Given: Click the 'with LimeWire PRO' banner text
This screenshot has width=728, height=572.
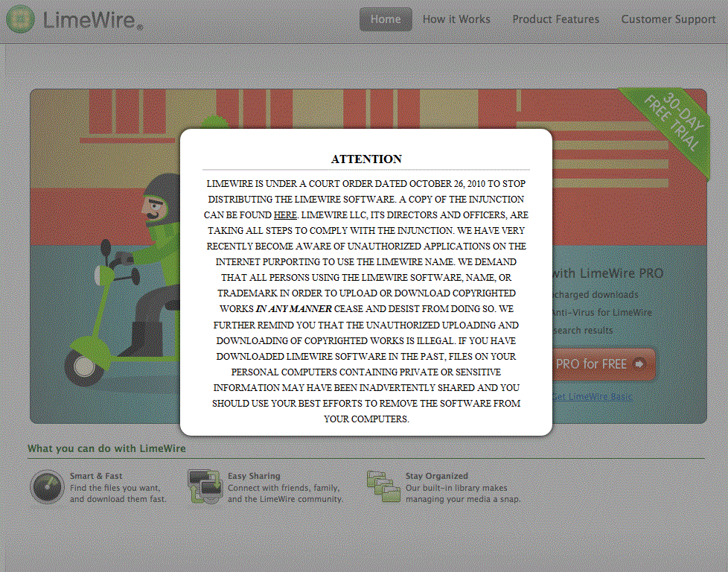Looking at the screenshot, I should [x=607, y=273].
